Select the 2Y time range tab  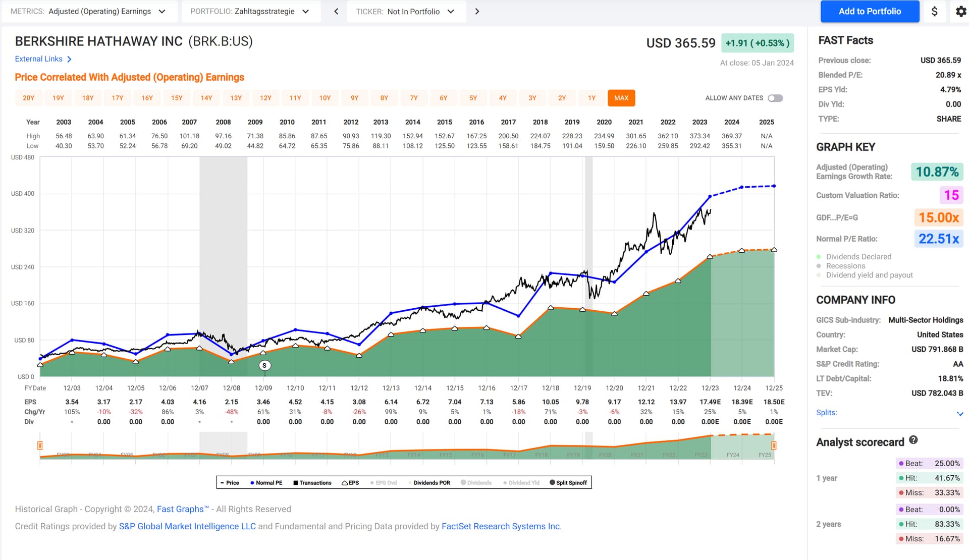562,98
